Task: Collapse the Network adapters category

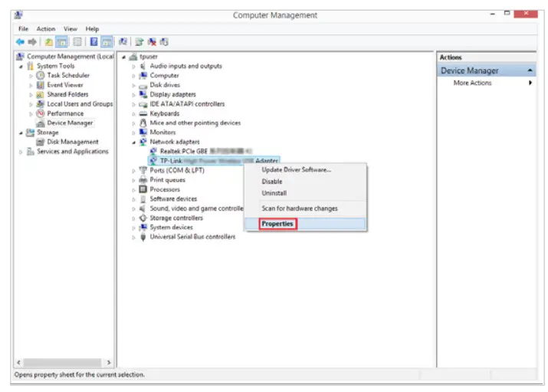Action: click(133, 142)
